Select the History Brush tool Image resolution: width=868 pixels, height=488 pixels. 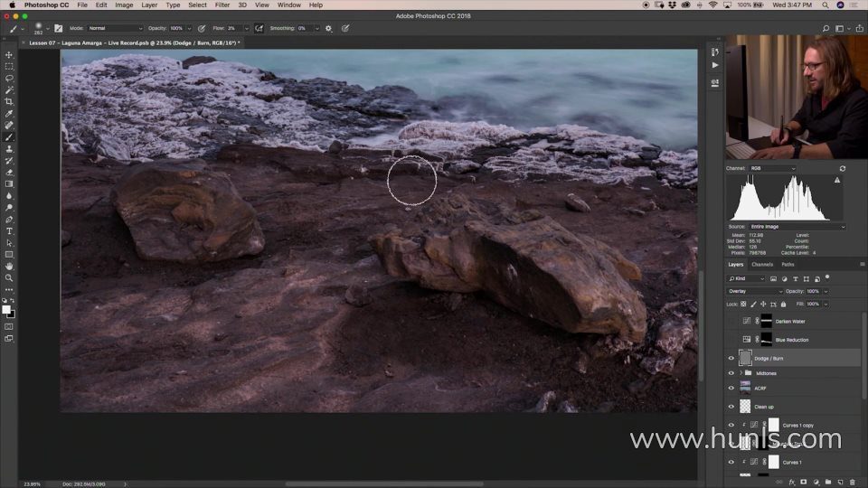click(x=9, y=161)
